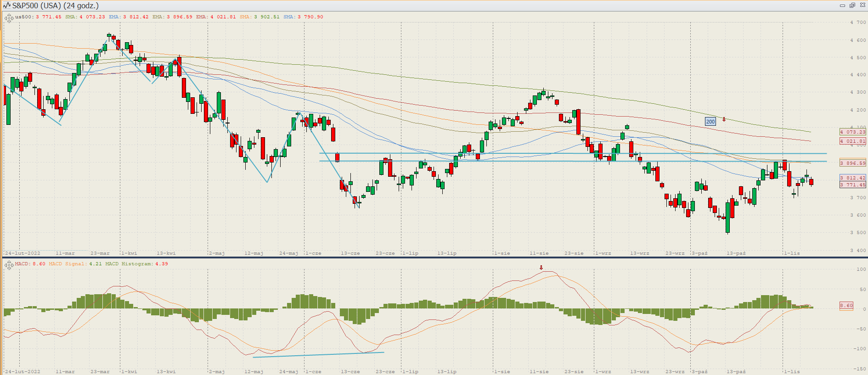Click the S&P500 (USA) window title
868x375 pixels.
pos(55,6)
